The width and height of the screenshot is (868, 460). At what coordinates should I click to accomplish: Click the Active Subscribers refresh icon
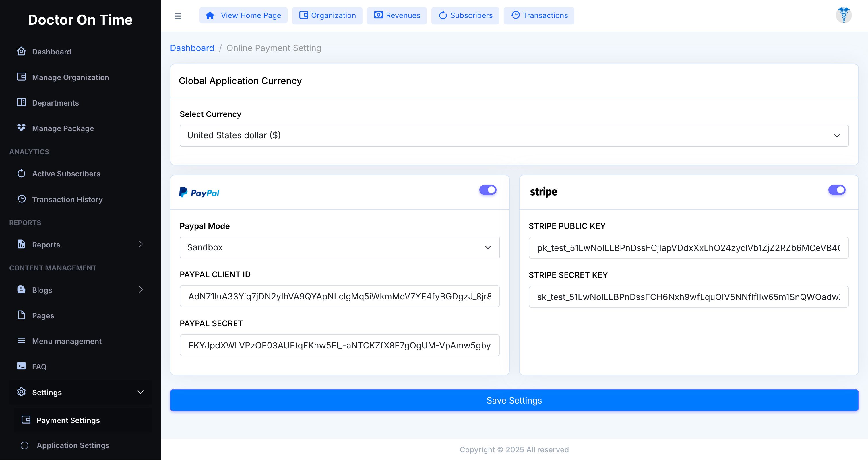21,174
